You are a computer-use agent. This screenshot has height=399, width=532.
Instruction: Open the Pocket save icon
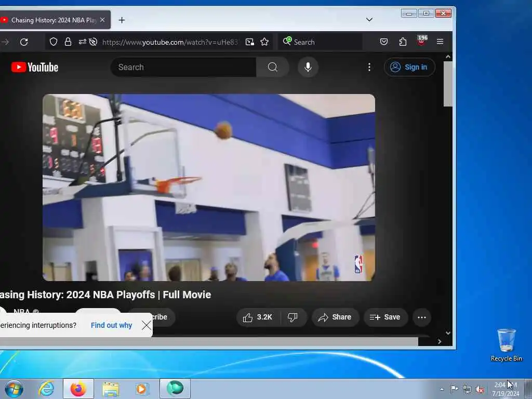[x=384, y=42]
